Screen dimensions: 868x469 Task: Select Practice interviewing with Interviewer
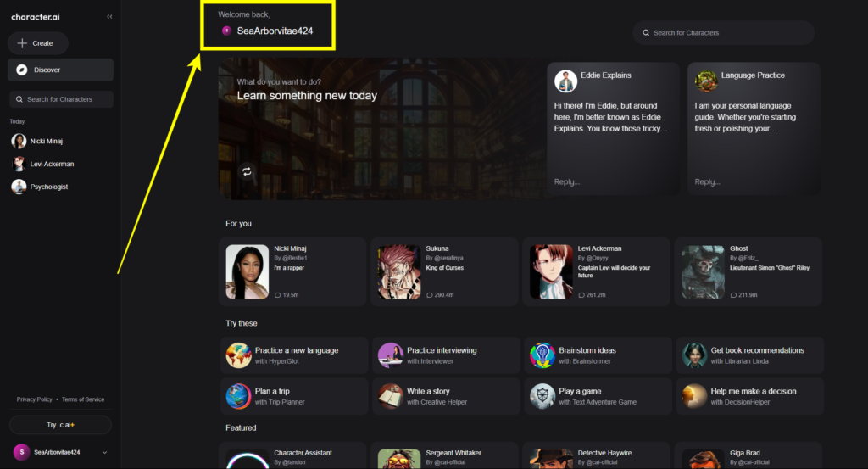pos(446,355)
